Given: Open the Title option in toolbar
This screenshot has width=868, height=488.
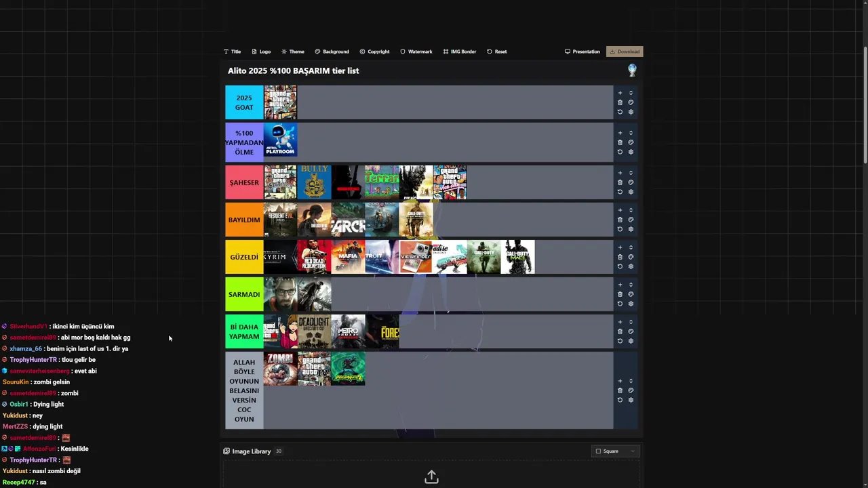Looking at the screenshot, I should point(232,52).
